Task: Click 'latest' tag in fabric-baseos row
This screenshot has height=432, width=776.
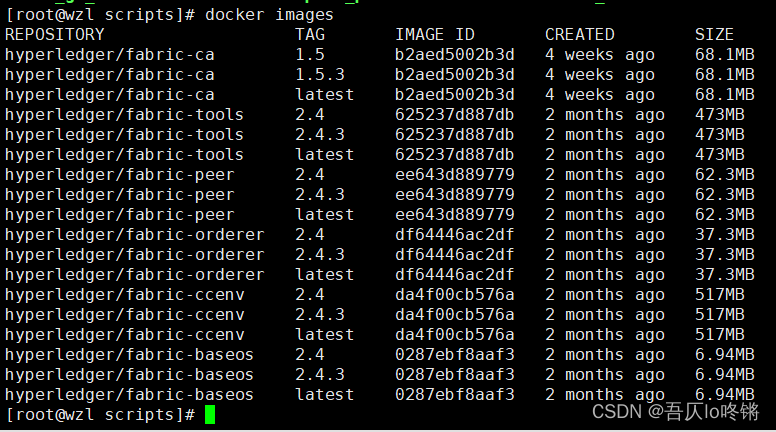Action: [x=325, y=395]
